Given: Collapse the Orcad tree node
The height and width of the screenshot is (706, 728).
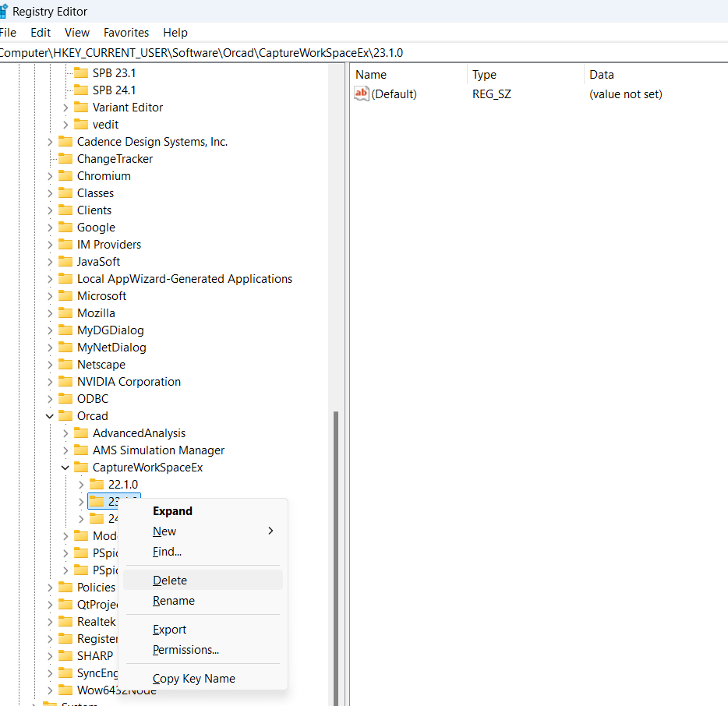Looking at the screenshot, I should pos(50,416).
